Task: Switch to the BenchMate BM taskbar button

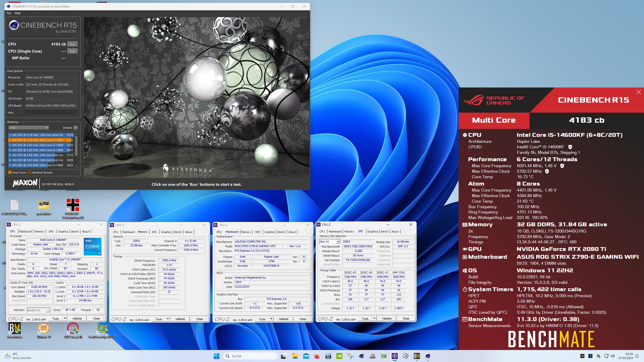Action: (417, 356)
